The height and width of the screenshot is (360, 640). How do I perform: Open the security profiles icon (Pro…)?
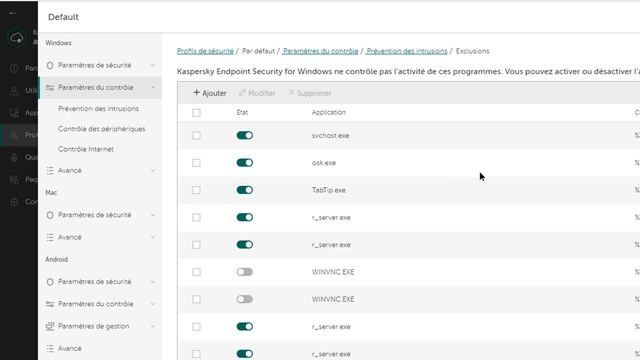[14, 135]
